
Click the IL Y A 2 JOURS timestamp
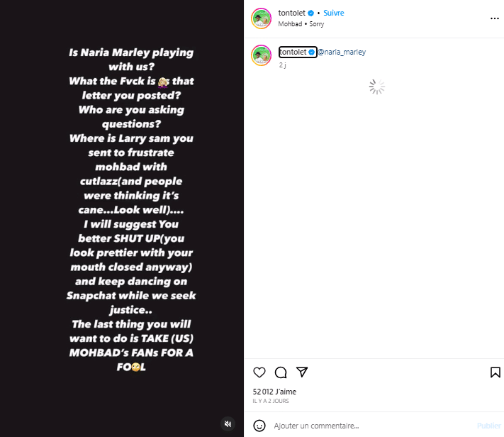[x=271, y=401]
